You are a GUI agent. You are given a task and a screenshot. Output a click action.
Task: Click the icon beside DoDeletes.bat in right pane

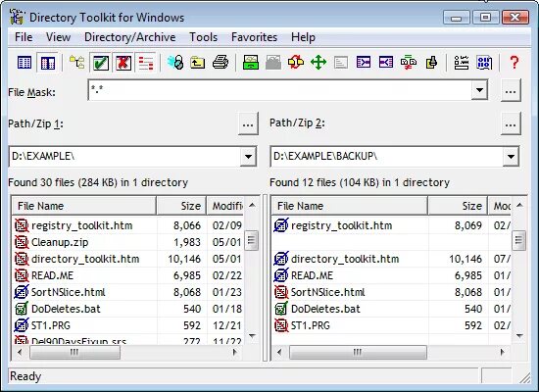[x=281, y=309]
